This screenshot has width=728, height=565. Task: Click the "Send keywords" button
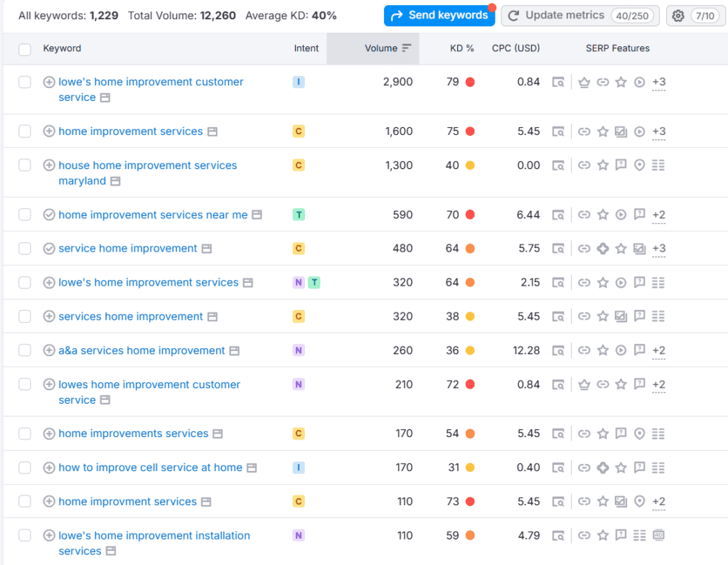pos(439,15)
